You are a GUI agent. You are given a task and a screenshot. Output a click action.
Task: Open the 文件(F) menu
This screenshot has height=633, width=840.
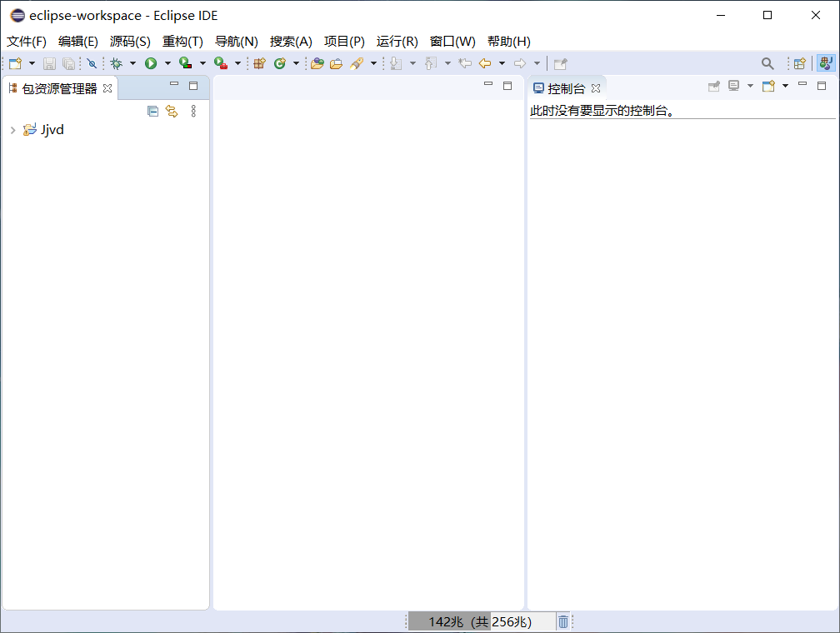(27, 42)
